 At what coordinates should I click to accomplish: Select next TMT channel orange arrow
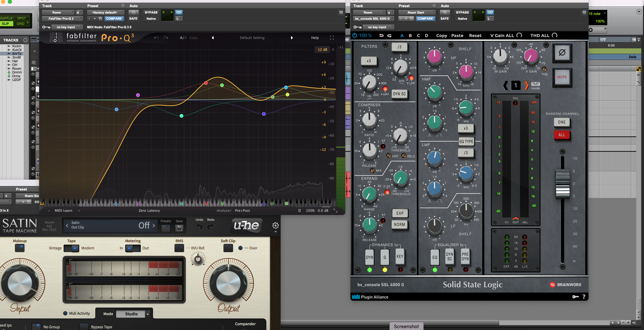[x=526, y=86]
